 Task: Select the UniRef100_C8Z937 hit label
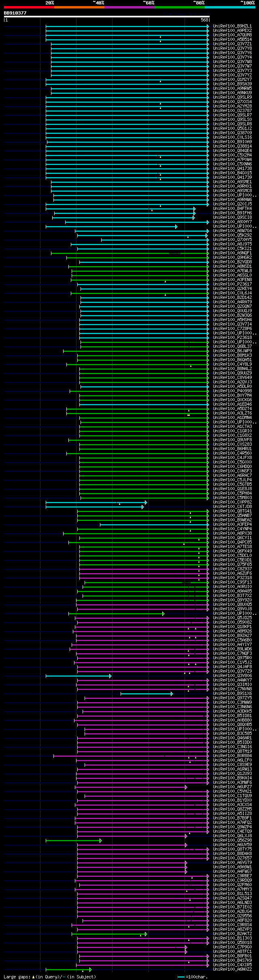coord(232,569)
